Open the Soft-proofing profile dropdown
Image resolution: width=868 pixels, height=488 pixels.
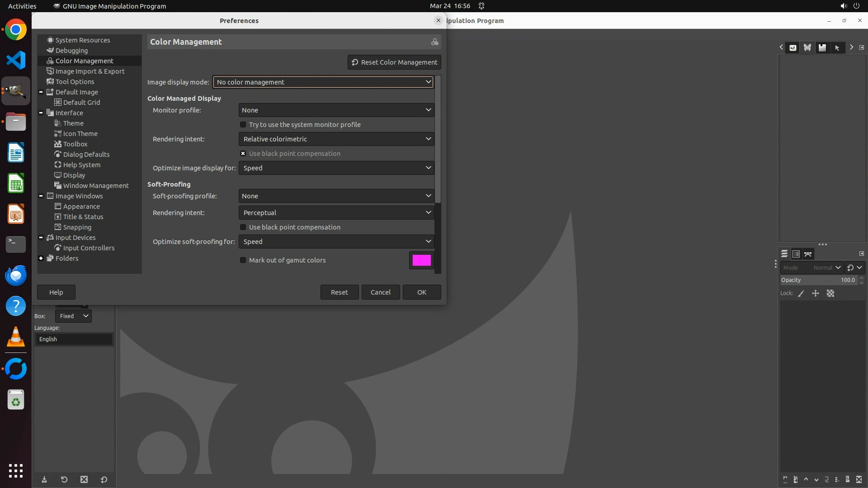click(x=336, y=196)
